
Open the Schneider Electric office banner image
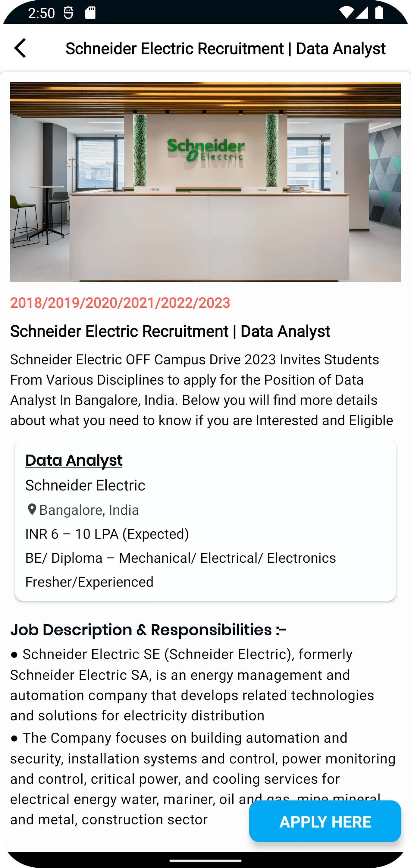205,182
